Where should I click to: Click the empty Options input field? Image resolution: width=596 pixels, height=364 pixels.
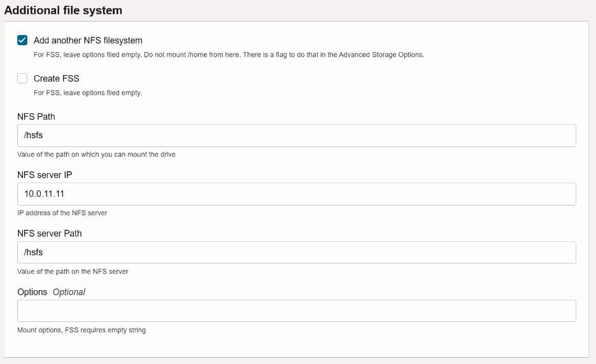(x=296, y=311)
